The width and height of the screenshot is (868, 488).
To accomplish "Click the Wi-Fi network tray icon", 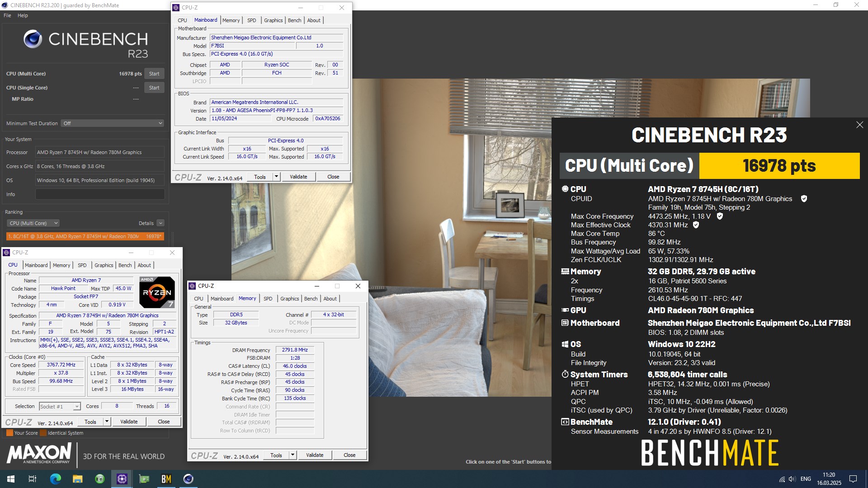I will [x=782, y=479].
